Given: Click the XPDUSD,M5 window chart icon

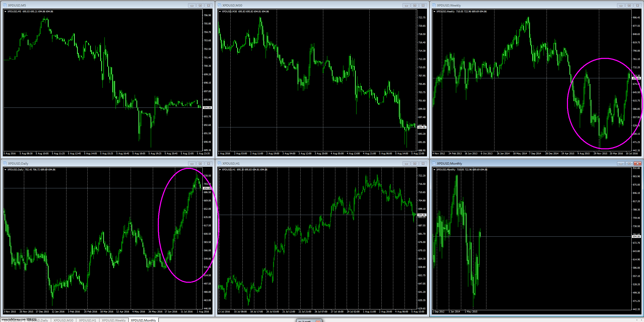Looking at the screenshot, I should point(5,5).
